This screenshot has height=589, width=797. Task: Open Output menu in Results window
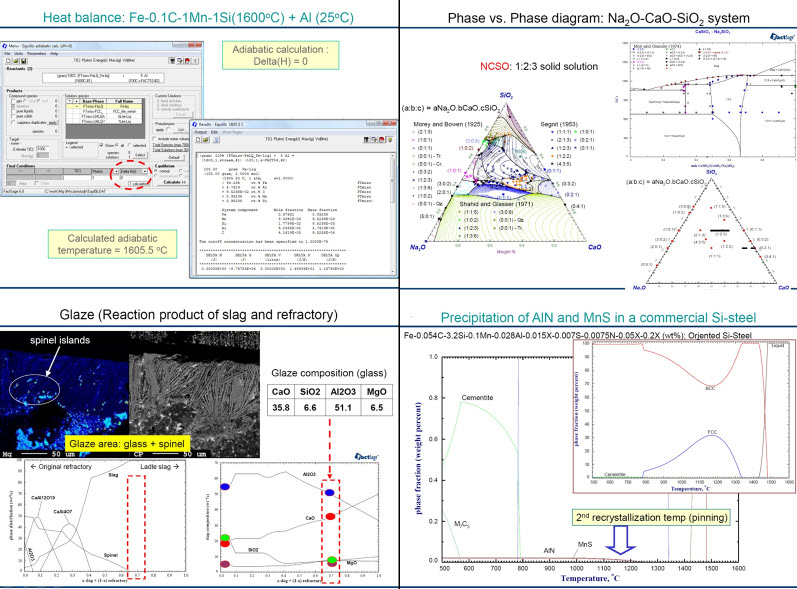(200, 132)
